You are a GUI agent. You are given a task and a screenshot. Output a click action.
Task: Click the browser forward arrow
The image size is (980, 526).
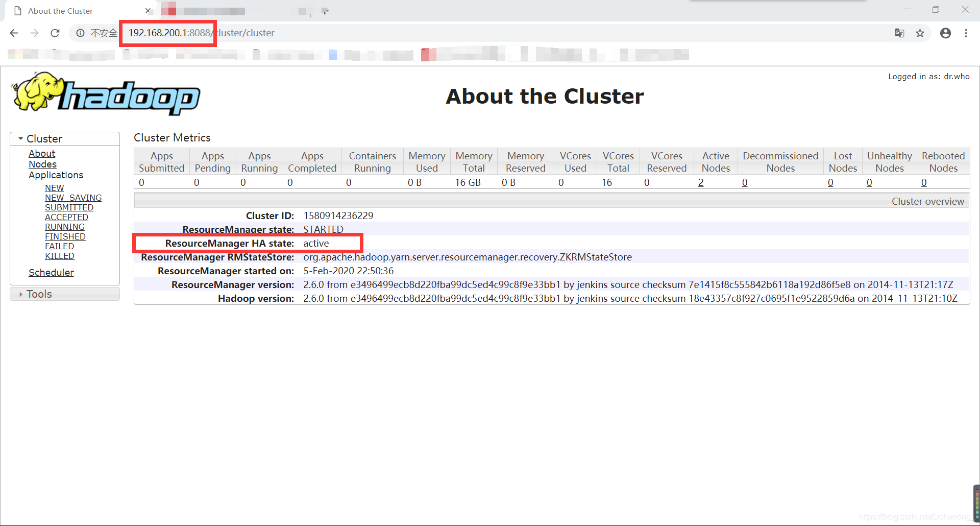coord(34,33)
